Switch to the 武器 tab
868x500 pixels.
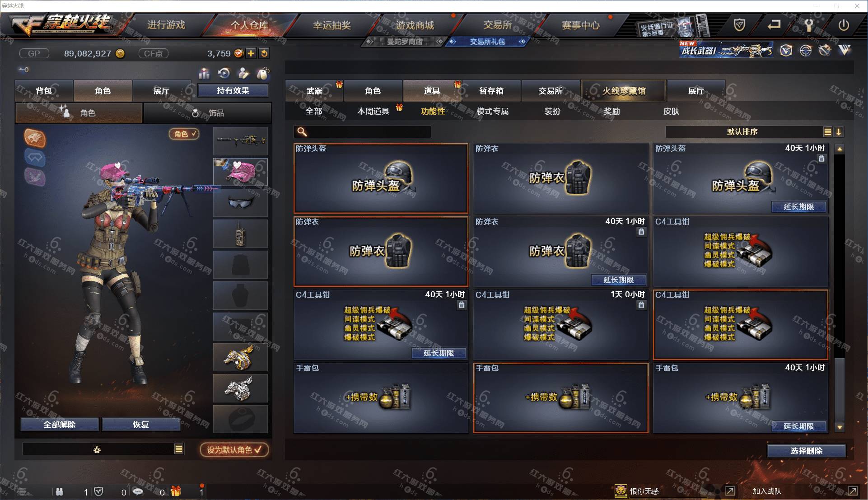click(x=315, y=91)
